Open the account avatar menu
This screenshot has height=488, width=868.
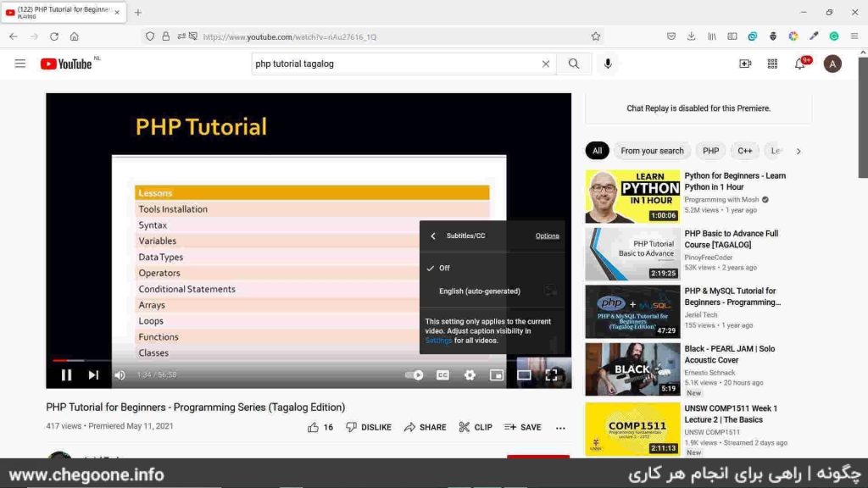832,64
